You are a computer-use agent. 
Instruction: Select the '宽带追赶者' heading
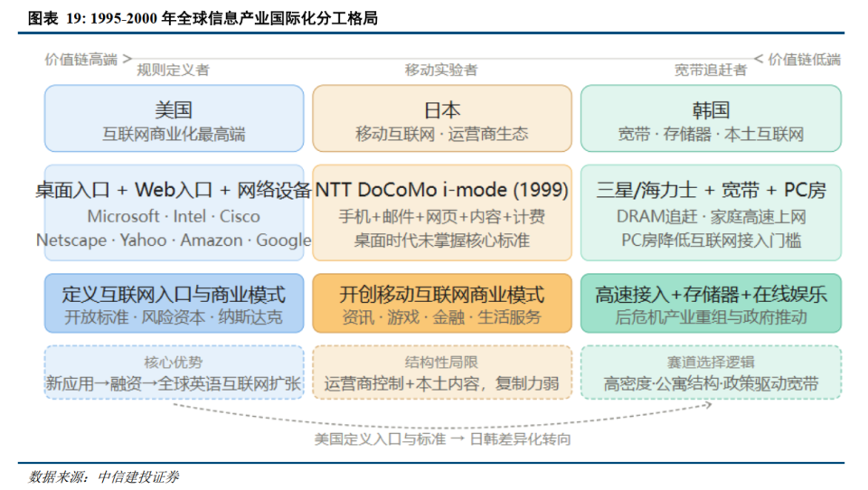(x=711, y=70)
